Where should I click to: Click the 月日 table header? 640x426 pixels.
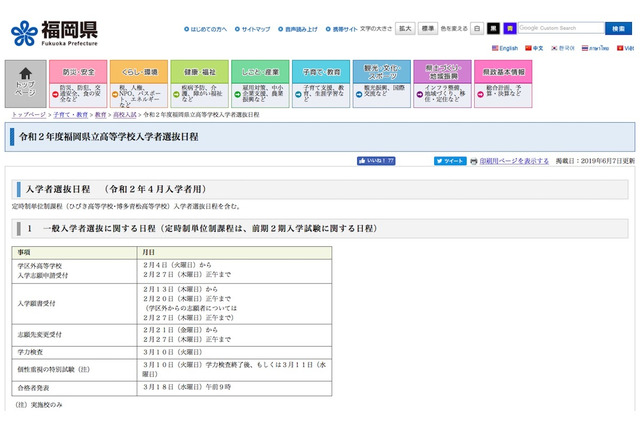click(x=234, y=253)
